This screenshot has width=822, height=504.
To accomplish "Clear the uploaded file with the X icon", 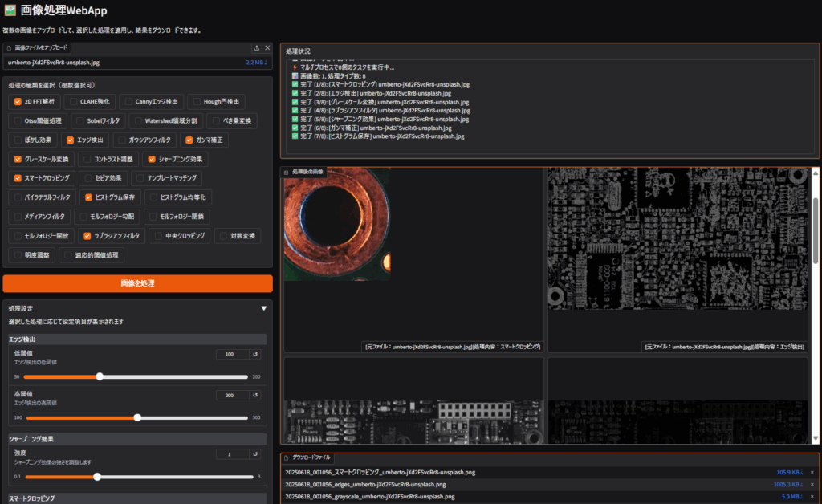I will pos(267,48).
